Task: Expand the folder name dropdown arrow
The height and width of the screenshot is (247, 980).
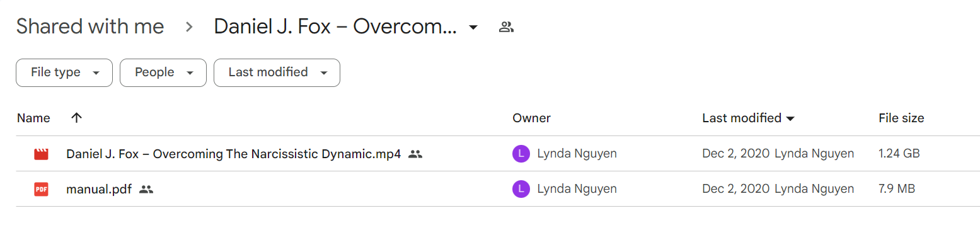Action: pos(473,27)
